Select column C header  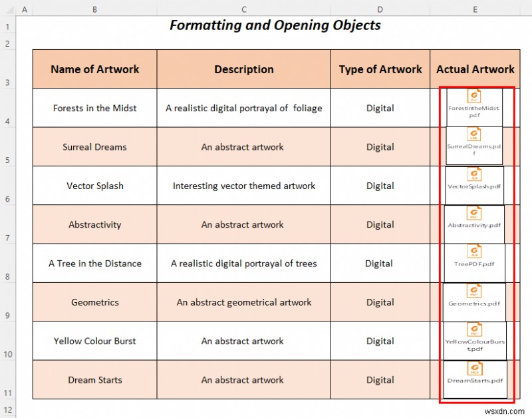coord(243,10)
